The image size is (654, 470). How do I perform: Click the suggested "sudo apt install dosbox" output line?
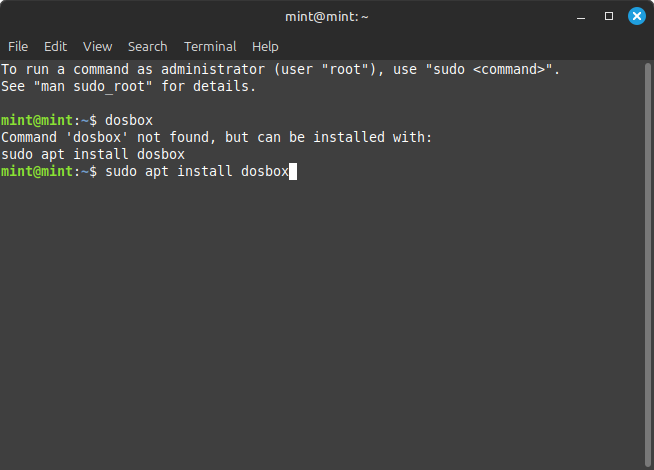click(93, 155)
